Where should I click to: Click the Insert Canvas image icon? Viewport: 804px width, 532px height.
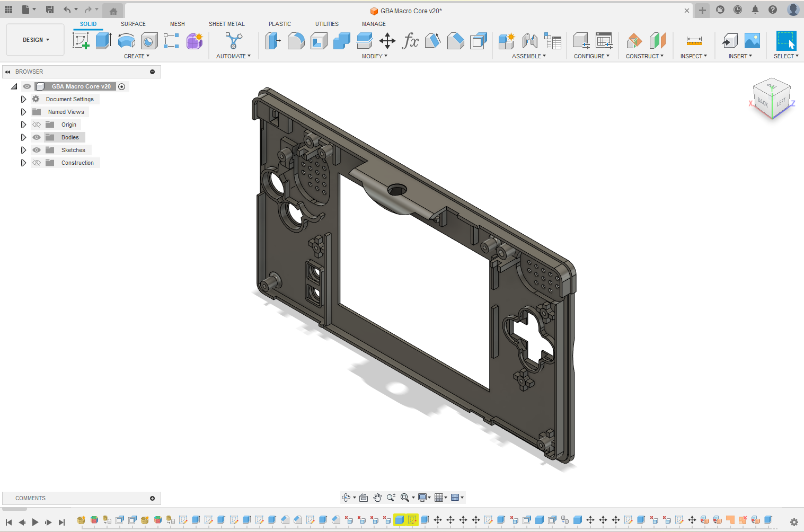pyautogui.click(x=753, y=41)
